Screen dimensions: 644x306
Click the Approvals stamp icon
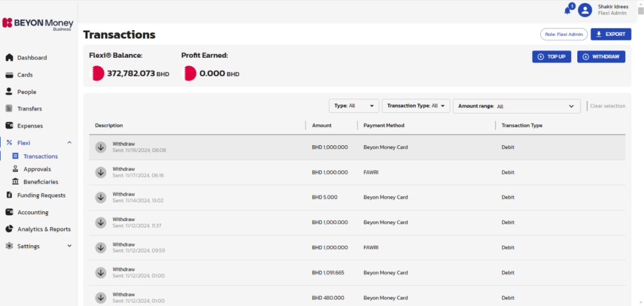tap(16, 168)
